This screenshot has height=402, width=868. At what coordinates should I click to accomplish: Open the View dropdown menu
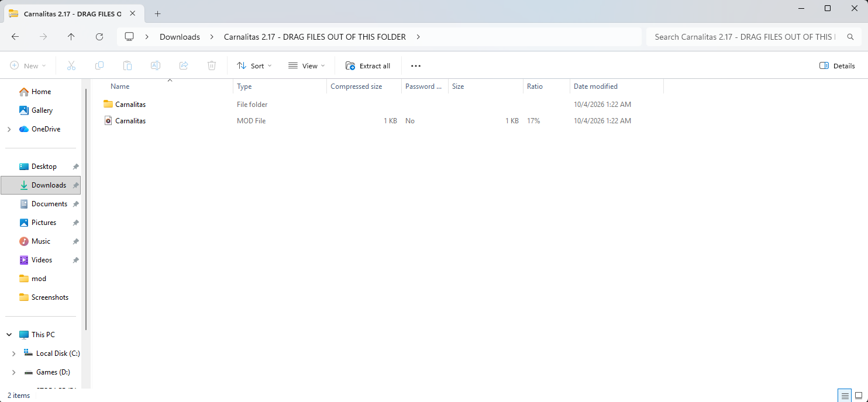(x=306, y=65)
